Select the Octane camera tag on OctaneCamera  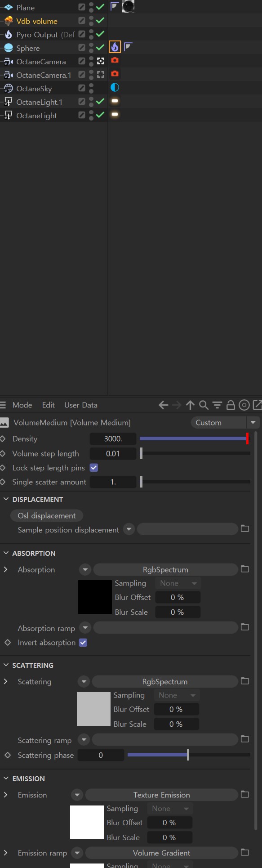[x=115, y=60]
